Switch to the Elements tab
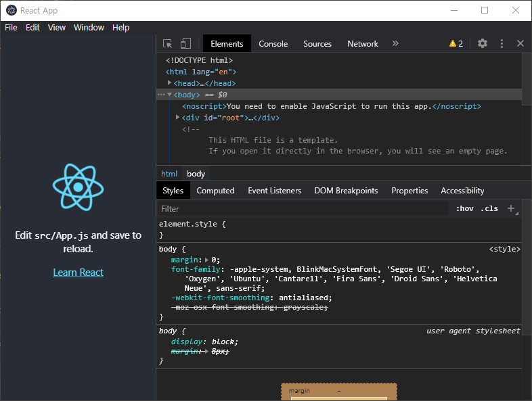The height and width of the screenshot is (401, 532). (x=227, y=43)
